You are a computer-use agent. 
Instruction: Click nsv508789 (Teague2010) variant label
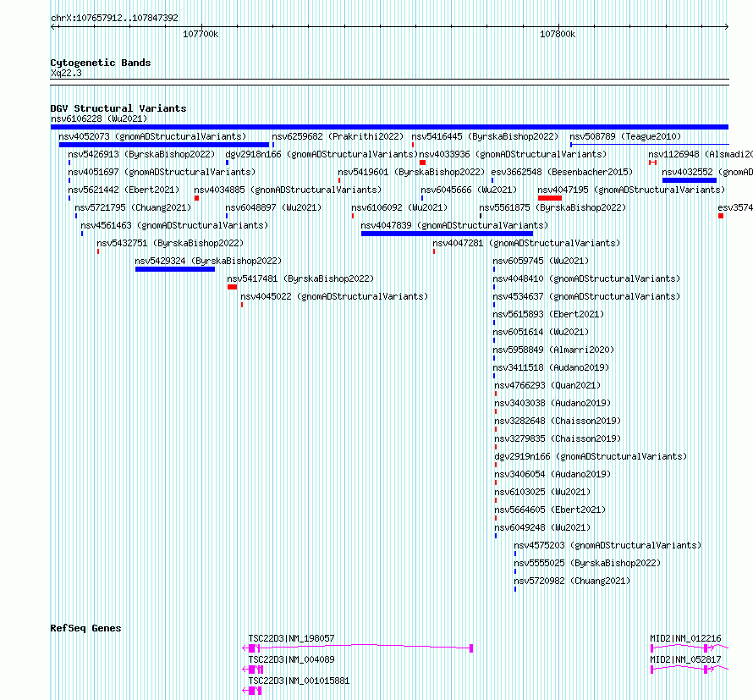(625, 136)
